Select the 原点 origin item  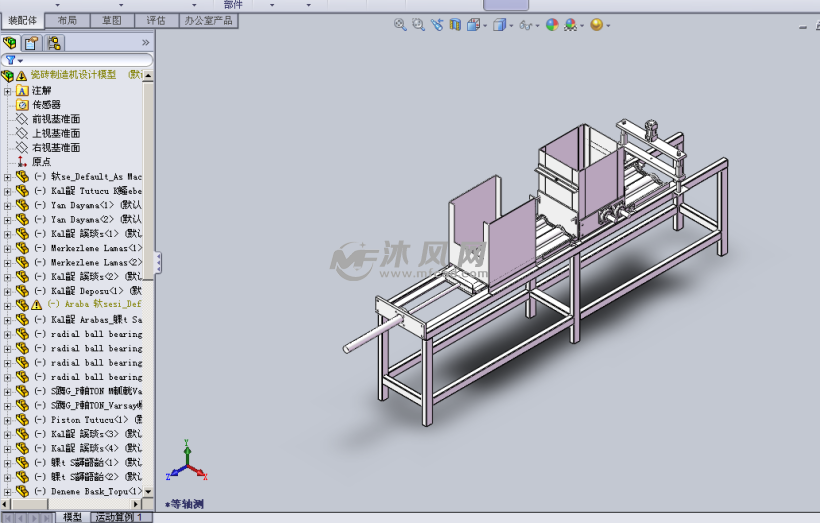point(41,161)
